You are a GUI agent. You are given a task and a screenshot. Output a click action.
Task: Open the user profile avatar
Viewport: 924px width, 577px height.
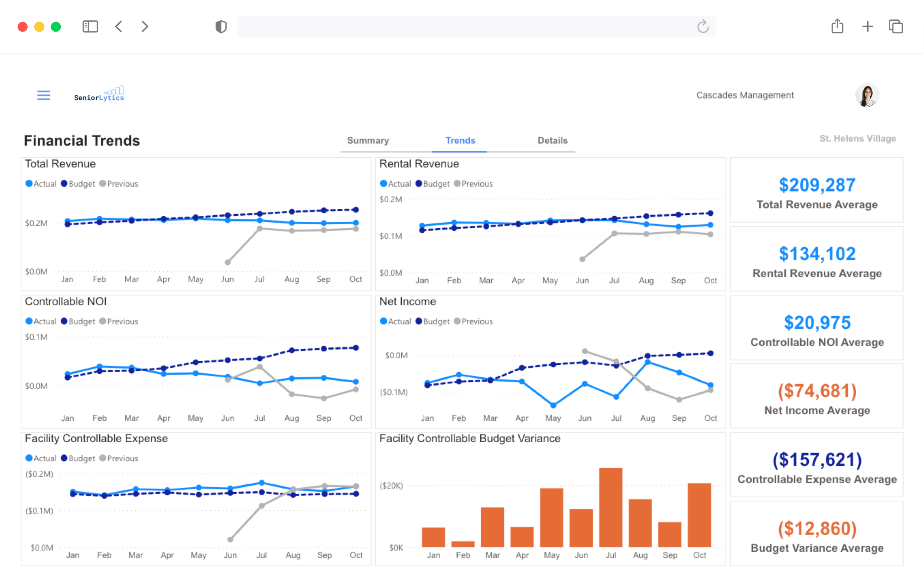tap(867, 95)
